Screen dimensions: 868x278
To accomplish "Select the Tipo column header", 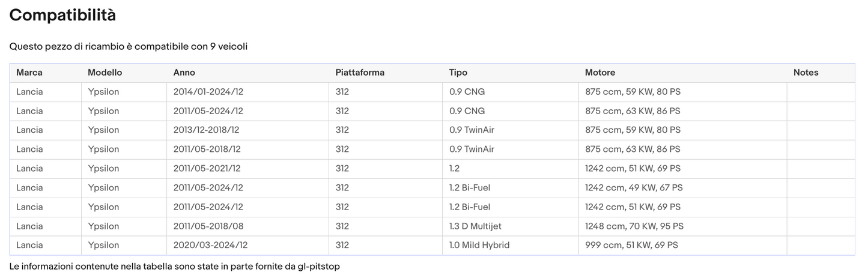I will click(x=458, y=73).
